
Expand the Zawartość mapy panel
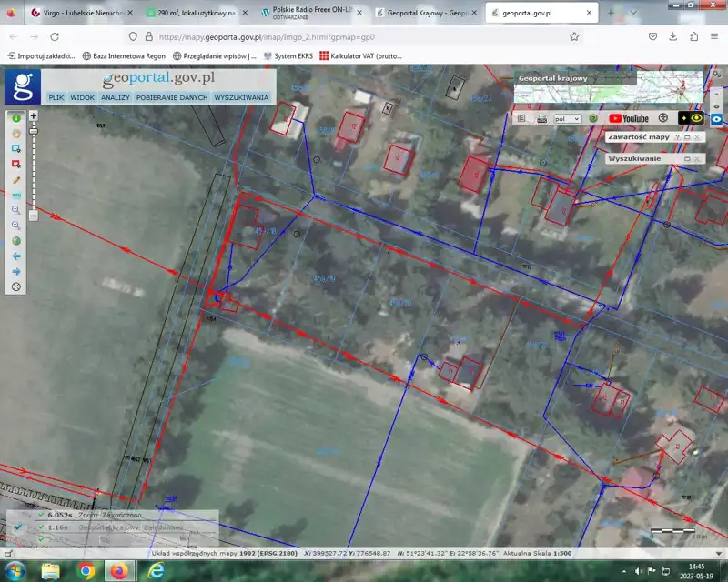click(687, 137)
